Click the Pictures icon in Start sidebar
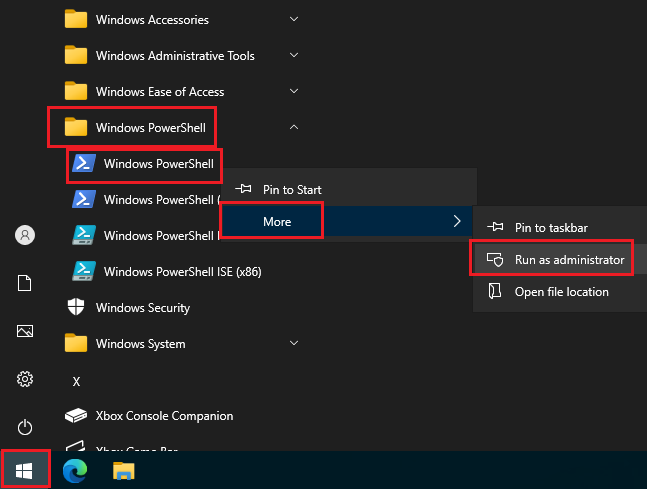The height and width of the screenshot is (489, 647). (x=25, y=331)
